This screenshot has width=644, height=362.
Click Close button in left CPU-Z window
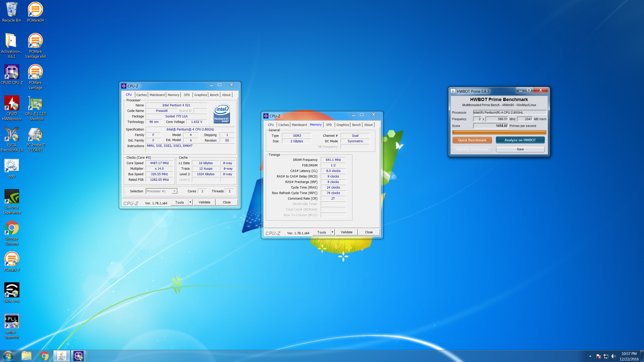(227, 202)
